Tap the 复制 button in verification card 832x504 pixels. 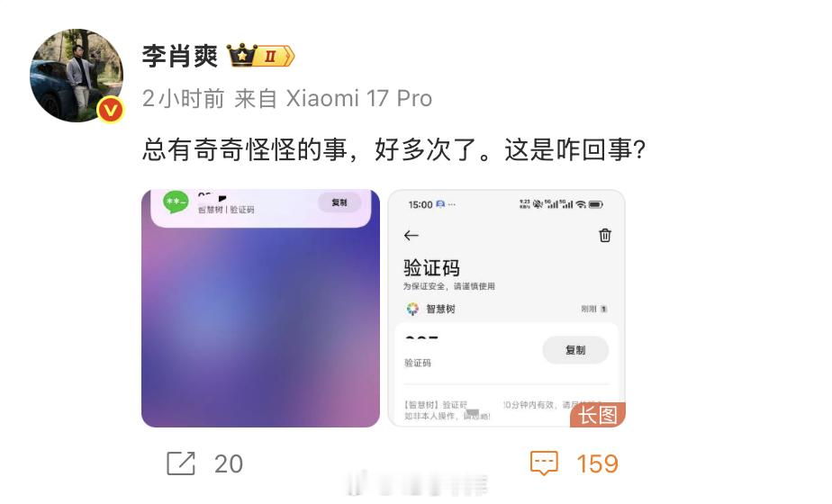click(x=575, y=350)
